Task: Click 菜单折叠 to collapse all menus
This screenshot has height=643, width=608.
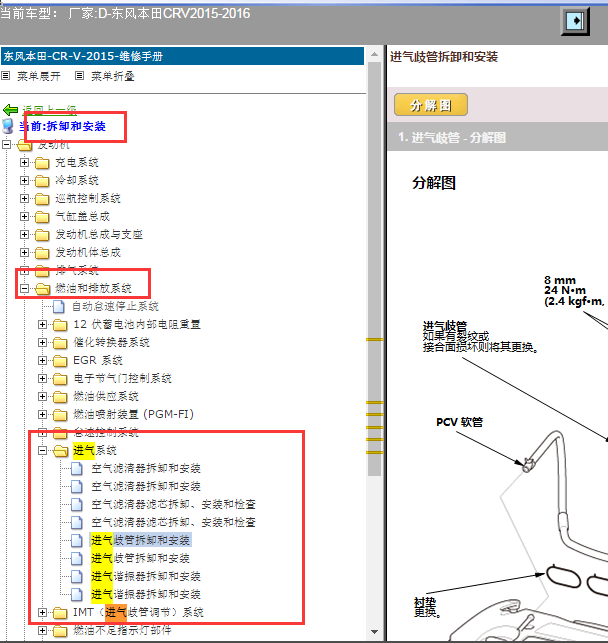Action: 113,76
